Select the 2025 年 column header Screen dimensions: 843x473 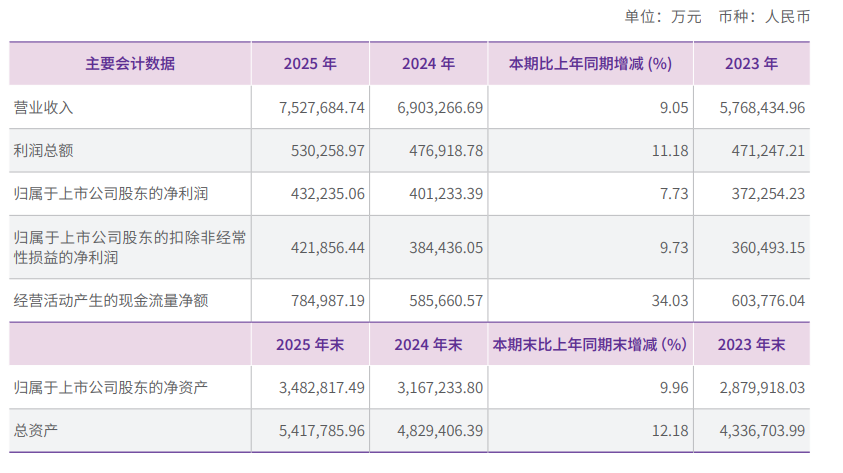(x=310, y=64)
